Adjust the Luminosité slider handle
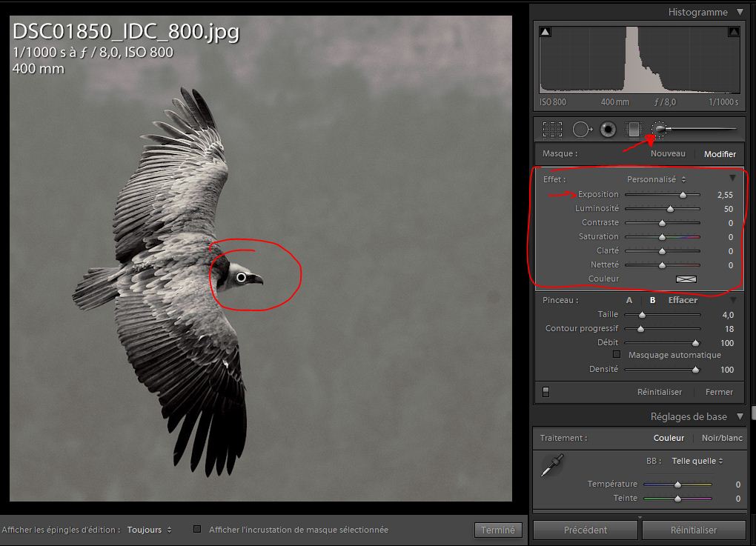 point(670,209)
